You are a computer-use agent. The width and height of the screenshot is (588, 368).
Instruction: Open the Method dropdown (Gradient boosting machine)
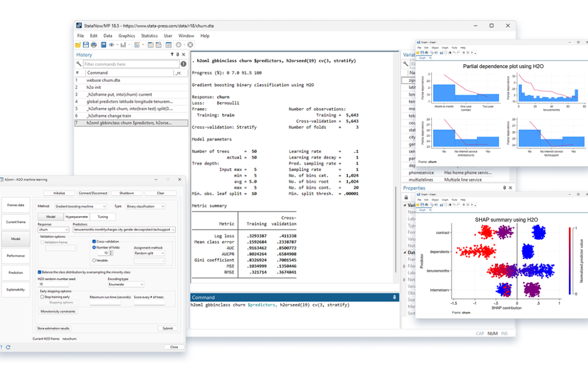tap(81, 206)
